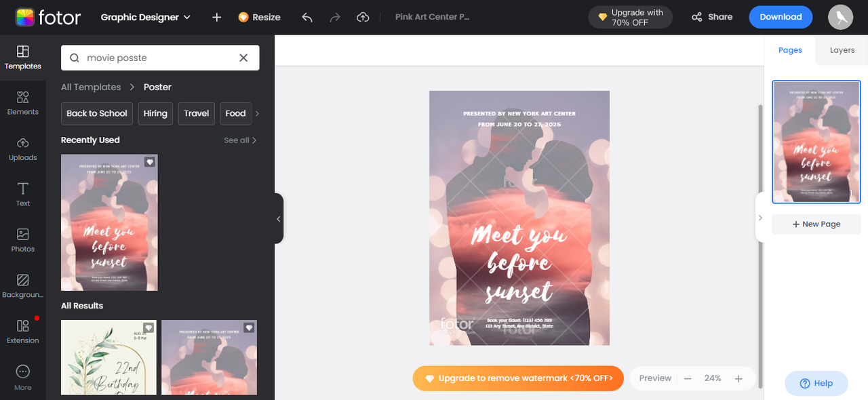The image size is (868, 400).
Task: Favorite the sunset result template heart
Action: tap(249, 327)
